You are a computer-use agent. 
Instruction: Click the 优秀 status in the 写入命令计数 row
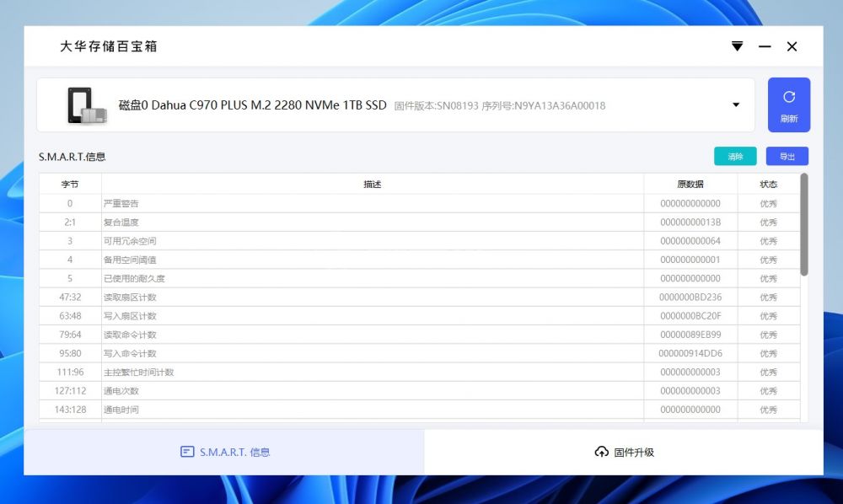coord(768,353)
